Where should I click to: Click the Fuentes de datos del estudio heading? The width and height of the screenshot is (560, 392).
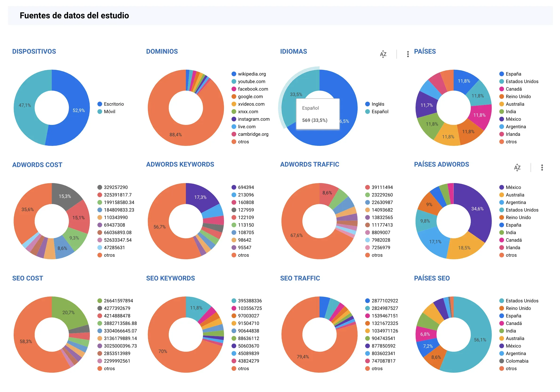tap(74, 15)
